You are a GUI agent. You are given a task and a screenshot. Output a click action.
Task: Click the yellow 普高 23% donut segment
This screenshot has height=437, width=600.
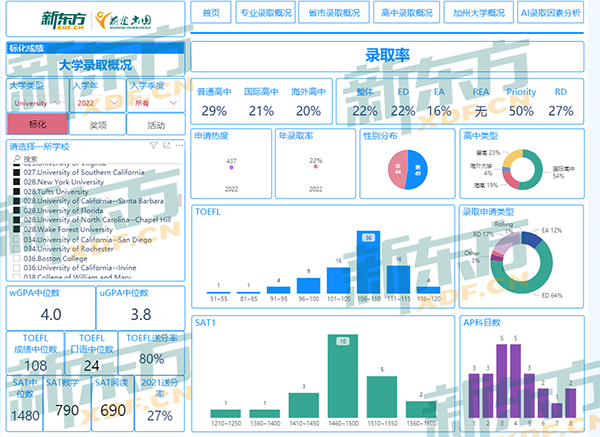512,157
